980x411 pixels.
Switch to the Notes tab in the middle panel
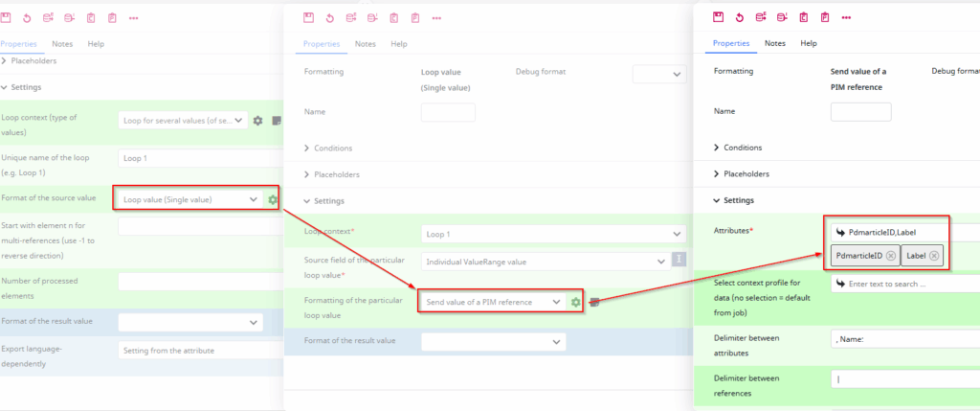coord(365,44)
